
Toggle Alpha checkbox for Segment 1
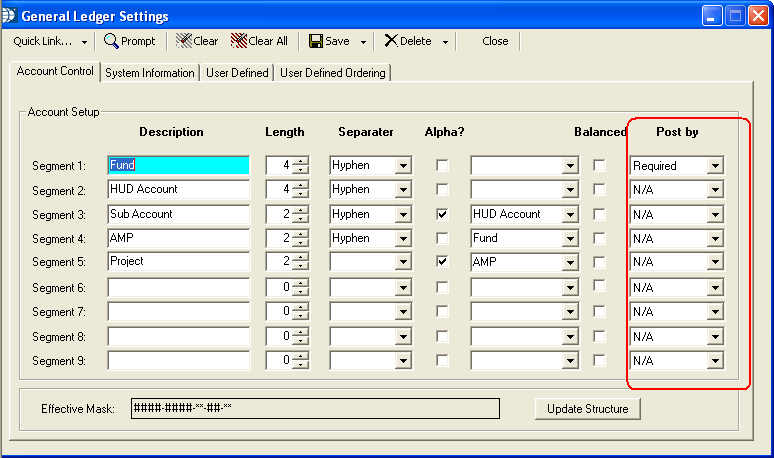(x=442, y=165)
